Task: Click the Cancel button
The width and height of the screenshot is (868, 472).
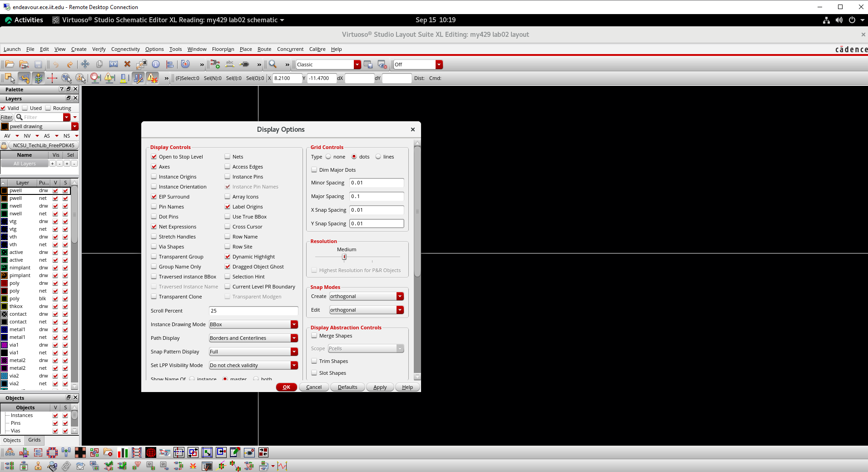Action: tap(314, 387)
